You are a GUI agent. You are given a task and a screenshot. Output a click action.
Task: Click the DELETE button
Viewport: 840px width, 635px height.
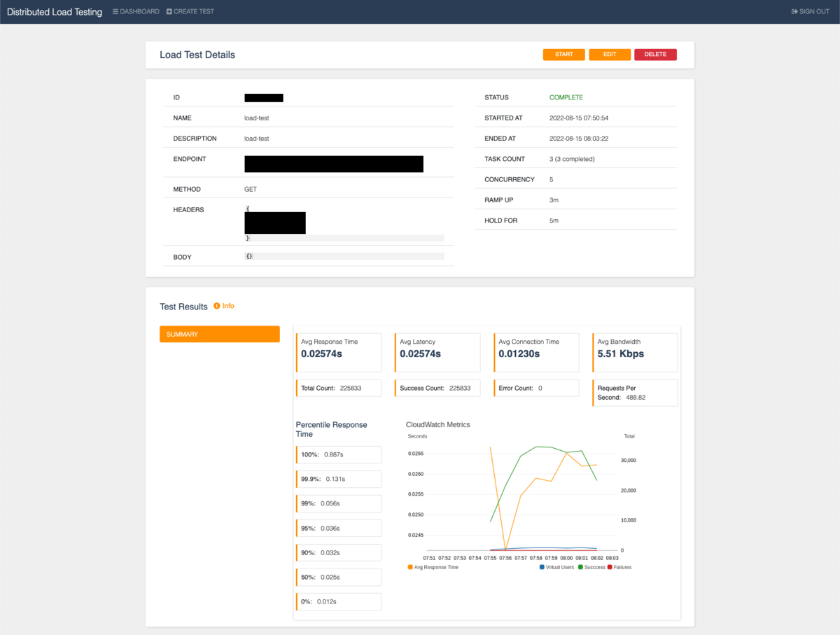pos(655,54)
